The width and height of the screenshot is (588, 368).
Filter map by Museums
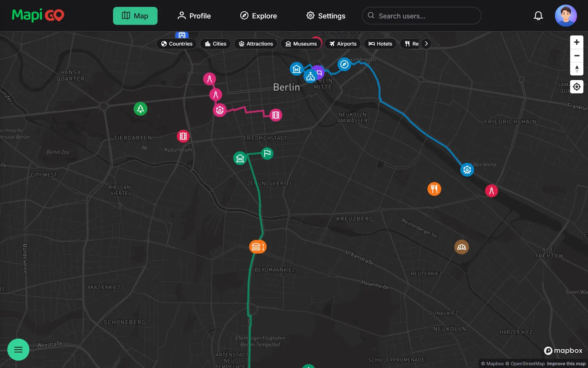301,44
